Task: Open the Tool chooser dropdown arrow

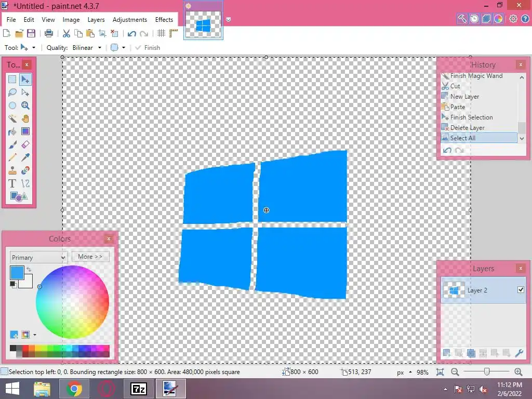Action: 34,48
